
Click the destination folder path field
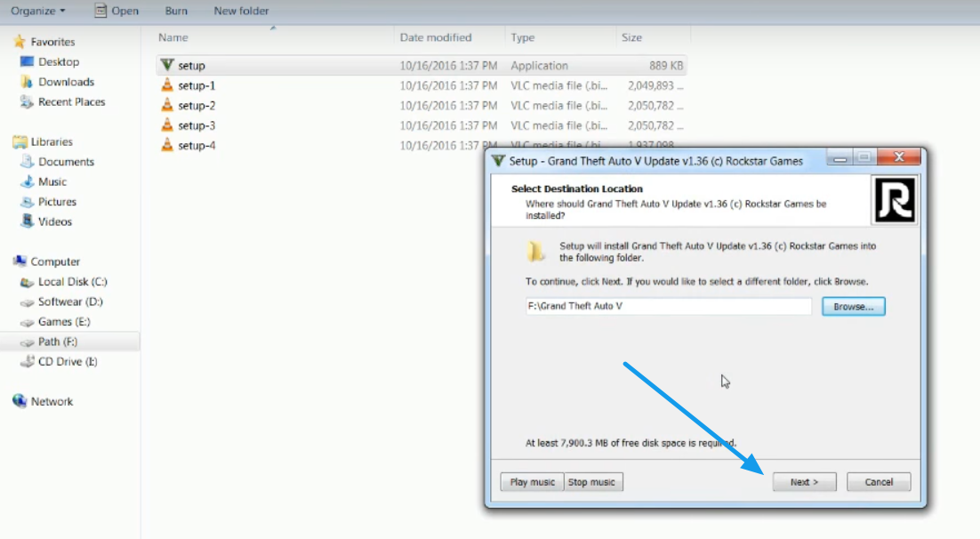point(669,306)
